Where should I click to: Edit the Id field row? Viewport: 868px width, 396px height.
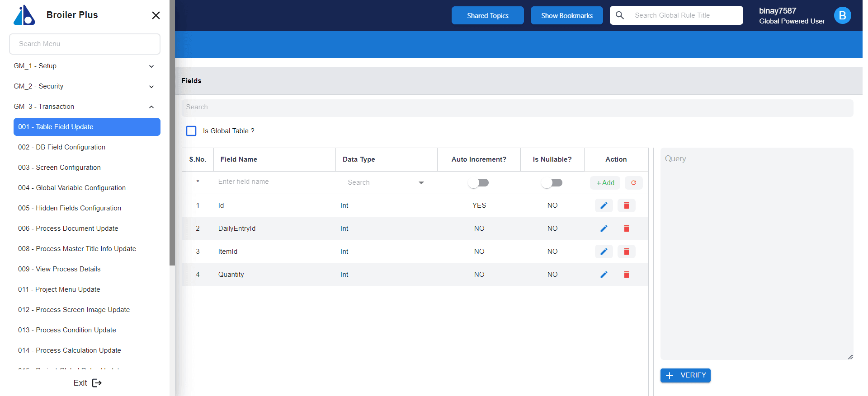[604, 205]
